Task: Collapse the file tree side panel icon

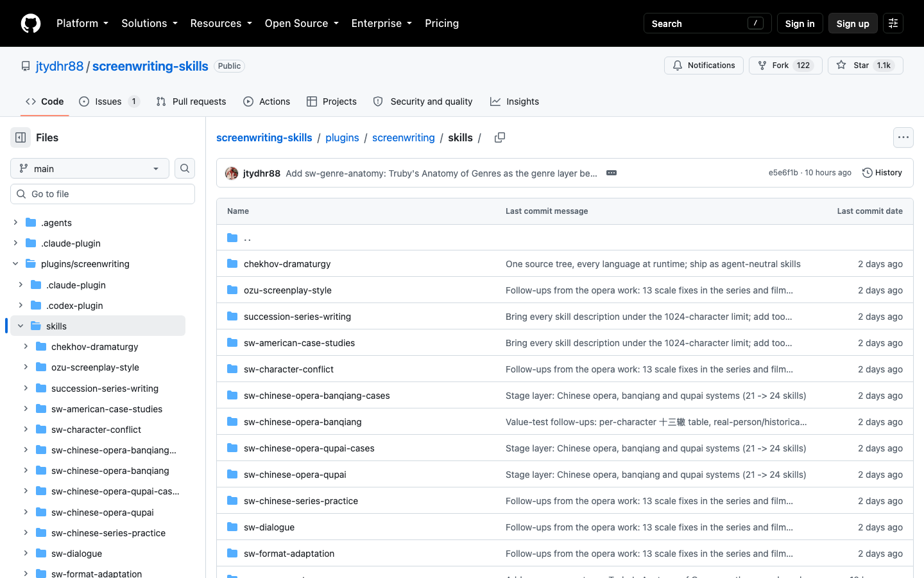Action: pos(21,137)
